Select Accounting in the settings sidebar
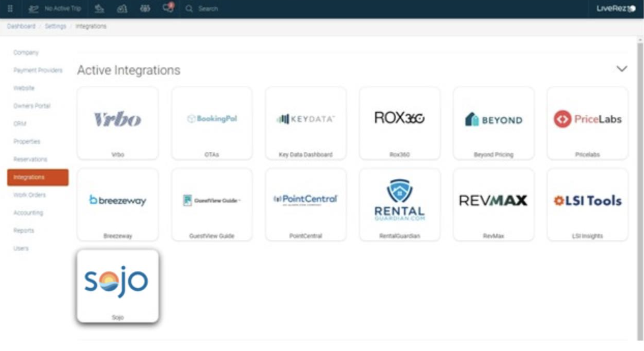644x351 pixels. [x=28, y=213]
